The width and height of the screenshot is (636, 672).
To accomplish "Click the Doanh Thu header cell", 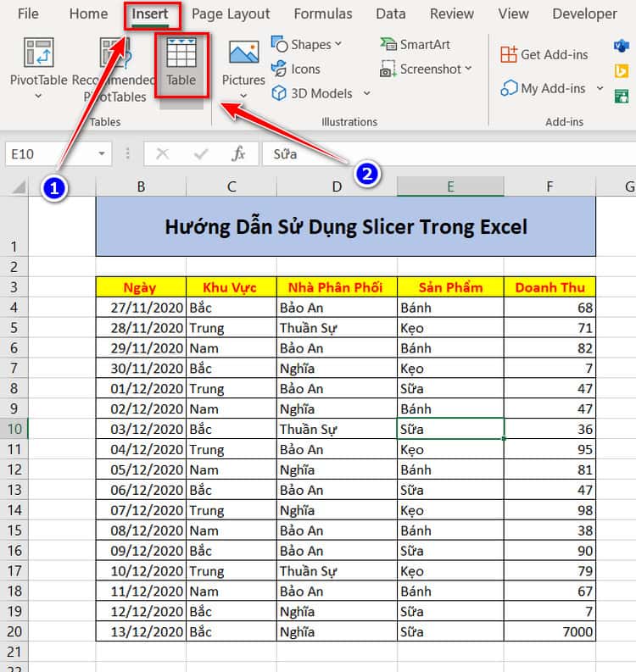I will coord(550,287).
